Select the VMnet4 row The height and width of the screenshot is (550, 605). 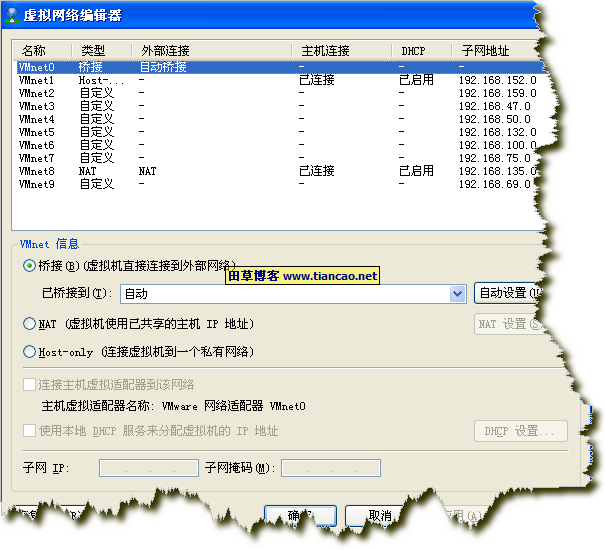280,119
